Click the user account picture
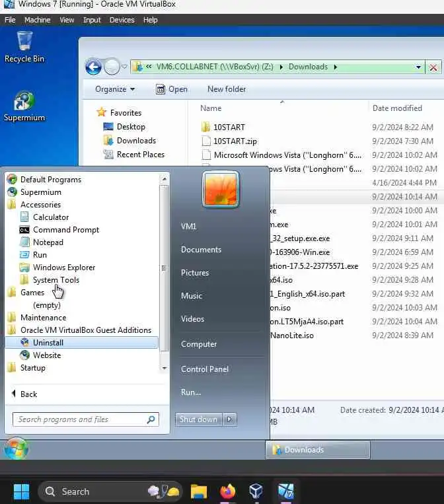Screen dimensions: 444x504 coord(221,189)
